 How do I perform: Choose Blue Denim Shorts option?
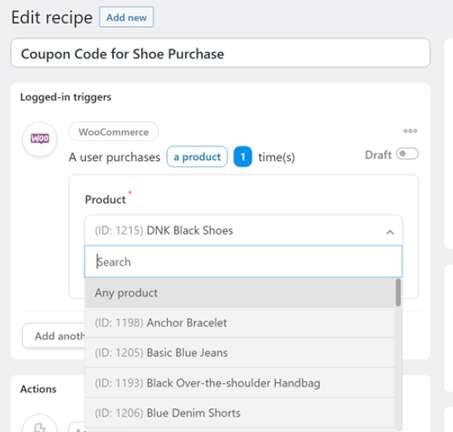[x=240, y=413]
